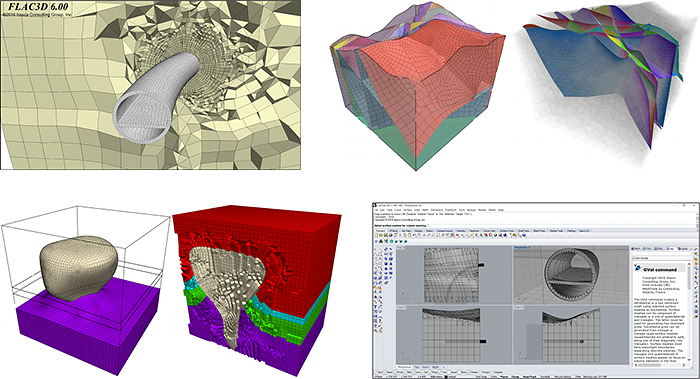Click the Print icon in standard toolbar
The image size is (700, 379).
[391, 235]
